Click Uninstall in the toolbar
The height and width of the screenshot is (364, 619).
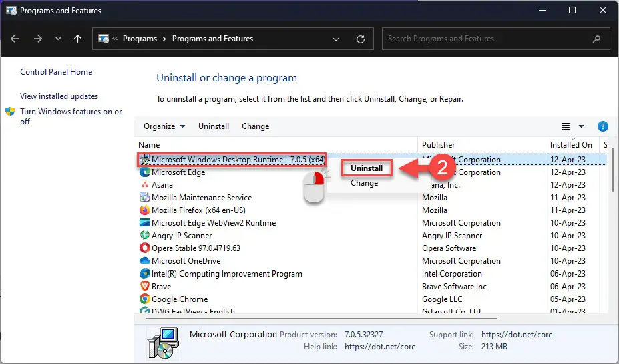coord(214,126)
